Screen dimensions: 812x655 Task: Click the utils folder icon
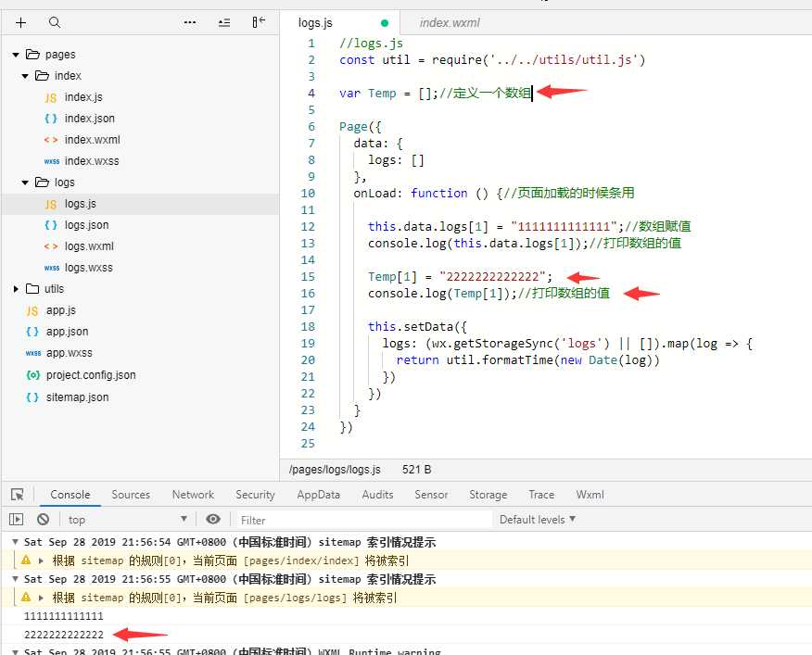32,289
